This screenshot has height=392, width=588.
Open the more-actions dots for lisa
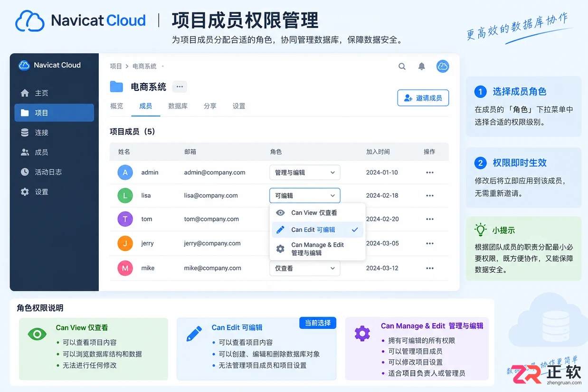430,195
